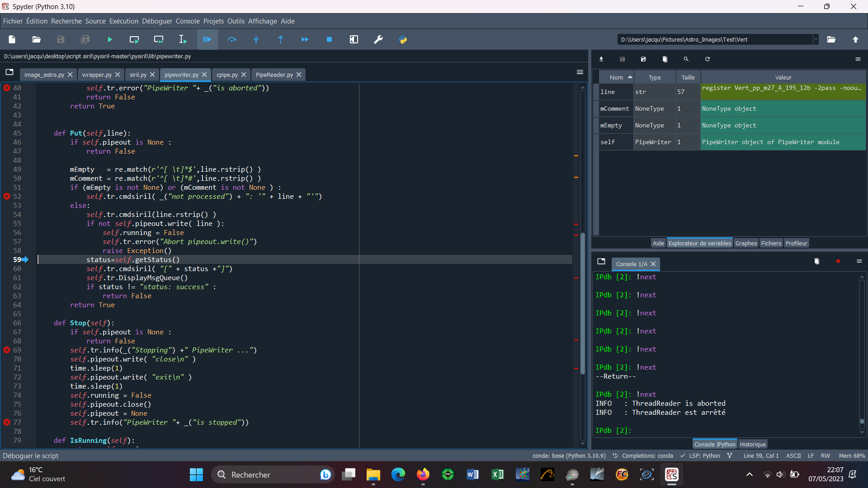
Task: Open Preferences wrench icon
Action: tap(378, 40)
